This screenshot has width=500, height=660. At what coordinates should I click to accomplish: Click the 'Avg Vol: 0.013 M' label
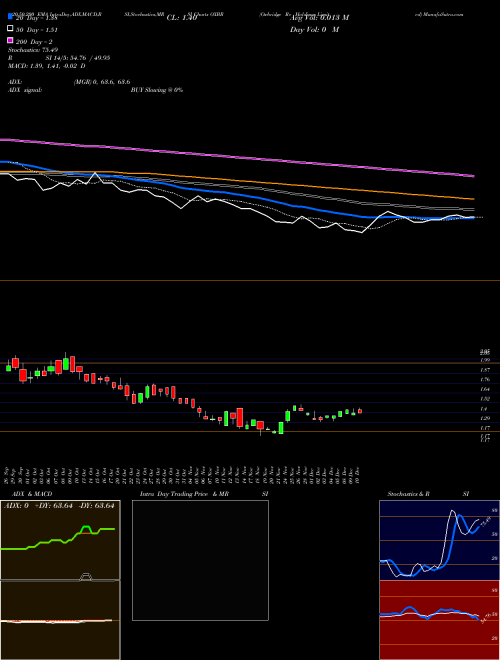coord(319,18)
